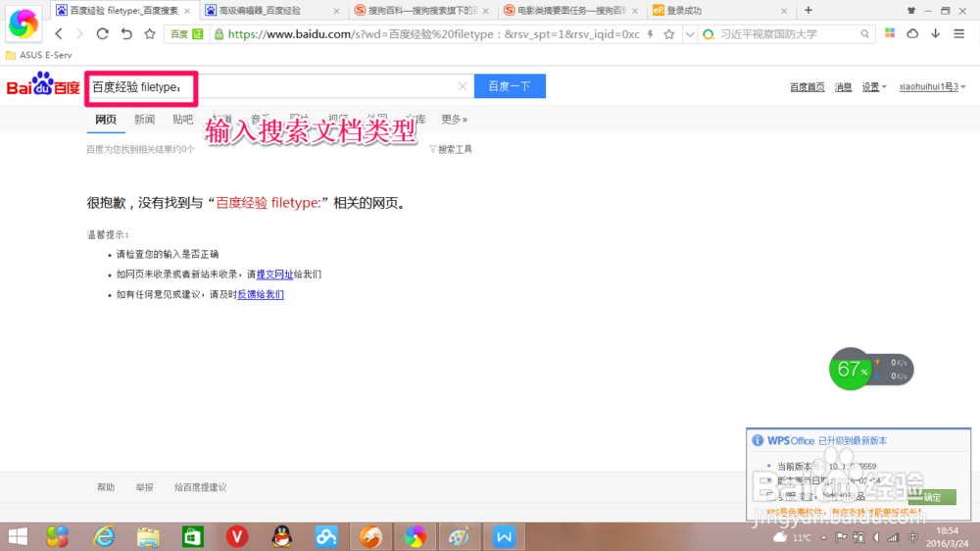The height and width of the screenshot is (551, 980).
Task: Select the 贴吧 search category
Action: click(183, 119)
